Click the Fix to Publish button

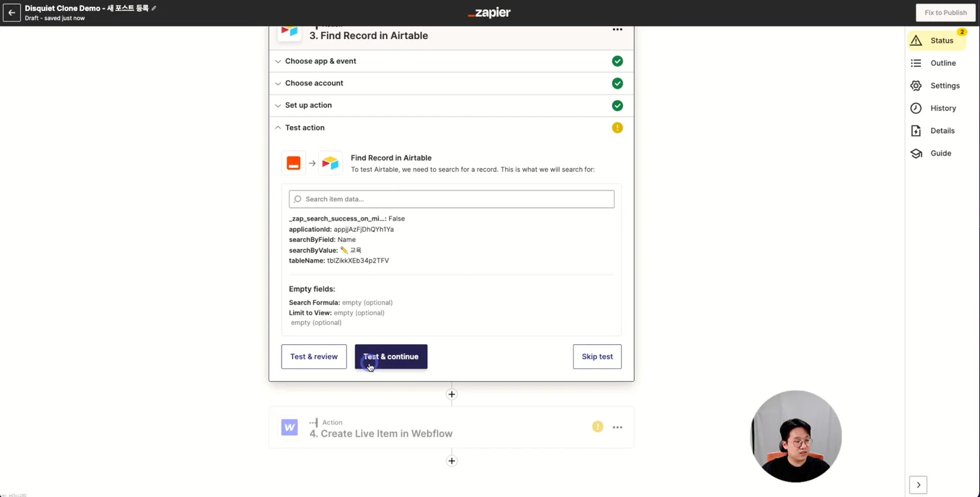pos(945,12)
